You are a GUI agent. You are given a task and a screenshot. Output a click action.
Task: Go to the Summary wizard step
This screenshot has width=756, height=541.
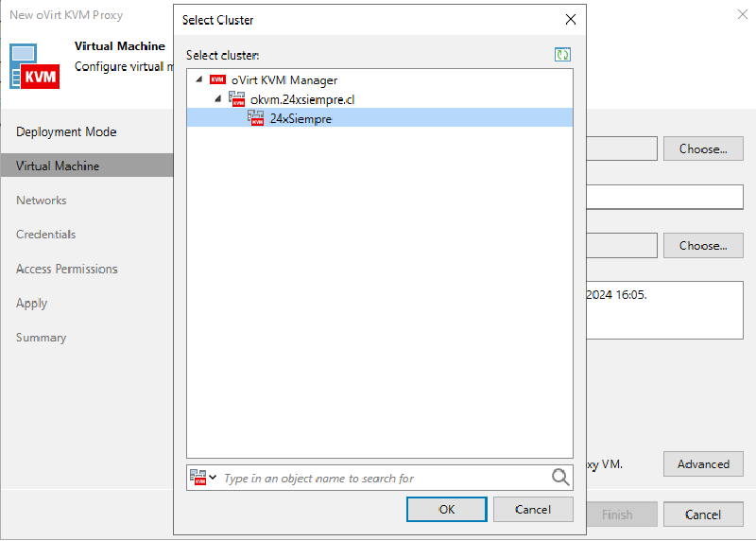coord(41,338)
